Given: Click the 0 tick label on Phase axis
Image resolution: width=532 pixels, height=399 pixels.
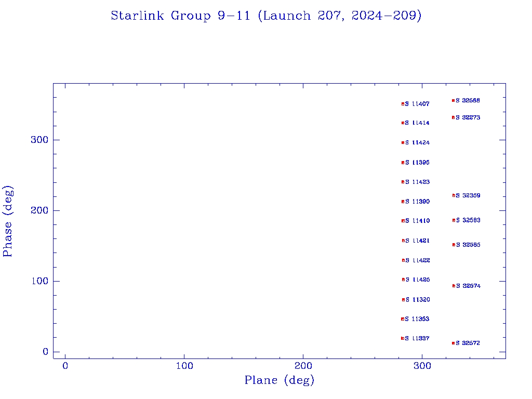Looking at the screenshot, I should [46, 352].
